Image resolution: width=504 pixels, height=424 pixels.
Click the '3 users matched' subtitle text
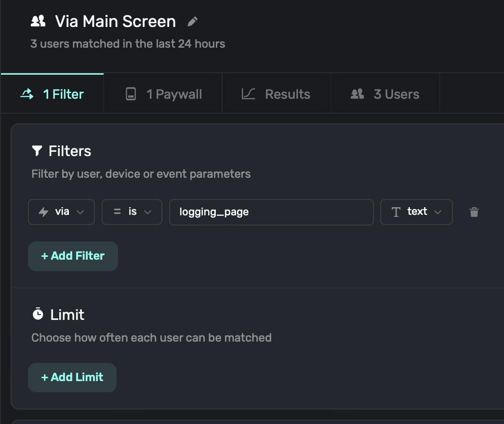128,44
